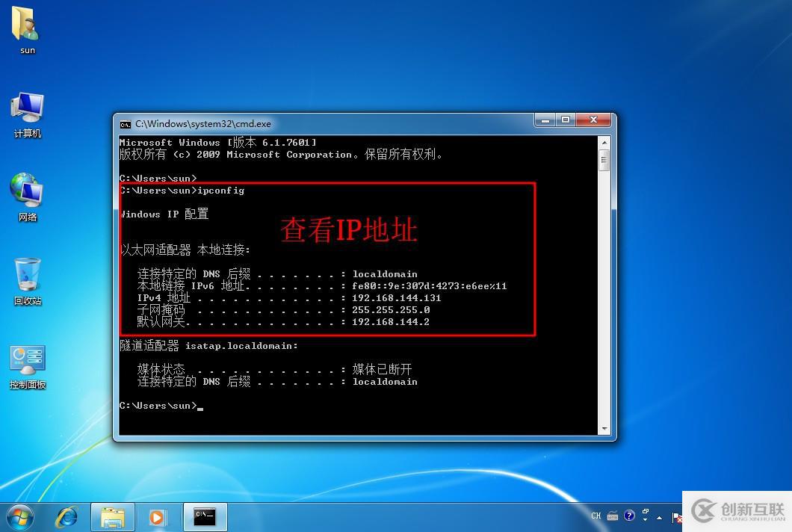
Task: Open the blue Help icon in the tray
Action: pos(629,516)
